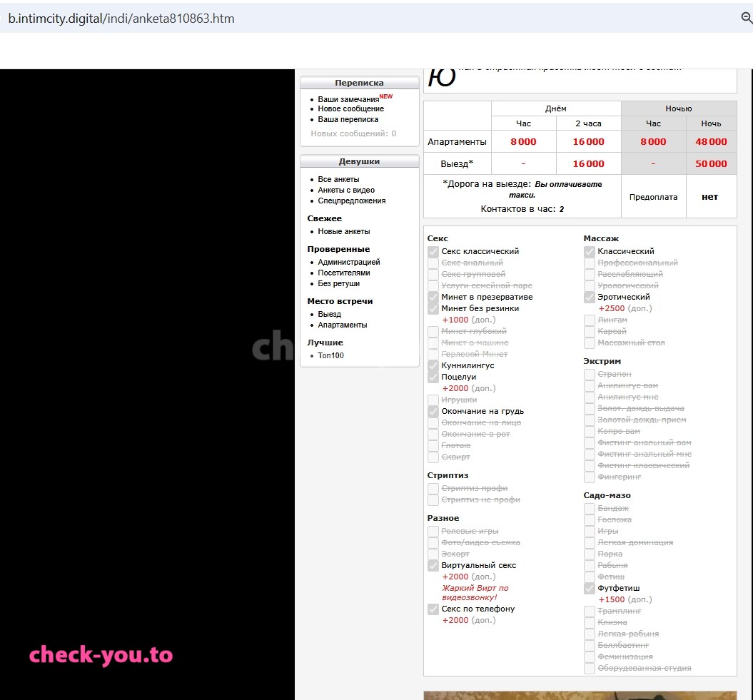Select "Без ретуши" filter link
Viewport: 753px width, 700px height.
(x=338, y=283)
